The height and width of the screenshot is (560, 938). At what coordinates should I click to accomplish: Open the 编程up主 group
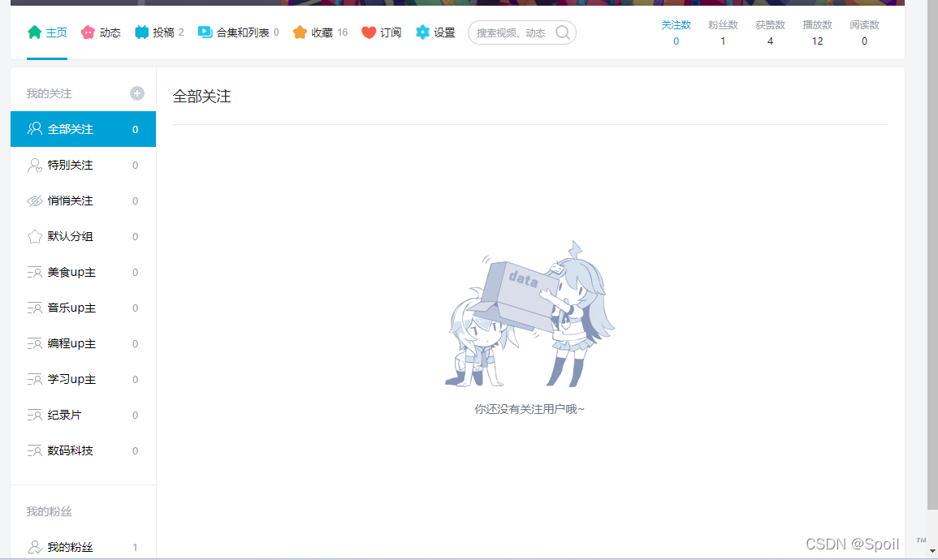[x=83, y=343]
